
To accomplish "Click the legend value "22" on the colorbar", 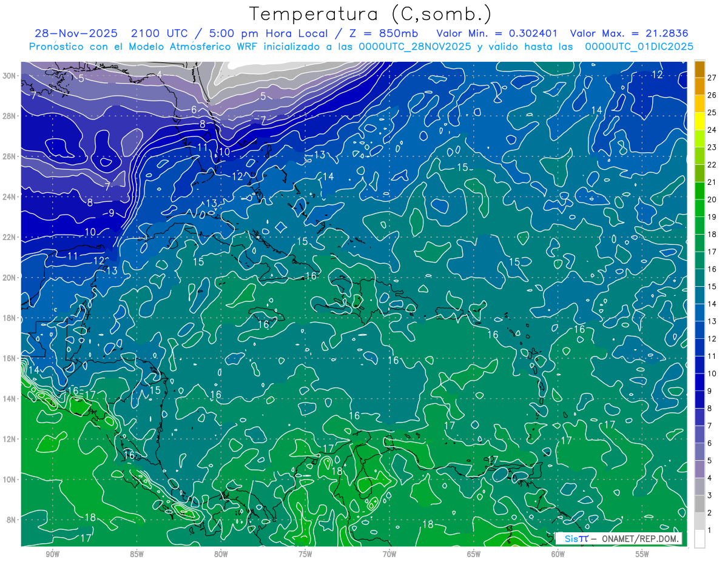I will coord(712,165).
